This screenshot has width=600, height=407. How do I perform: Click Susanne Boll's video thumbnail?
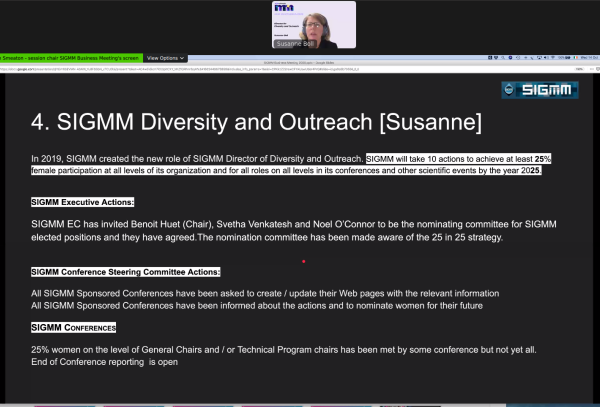point(314,25)
